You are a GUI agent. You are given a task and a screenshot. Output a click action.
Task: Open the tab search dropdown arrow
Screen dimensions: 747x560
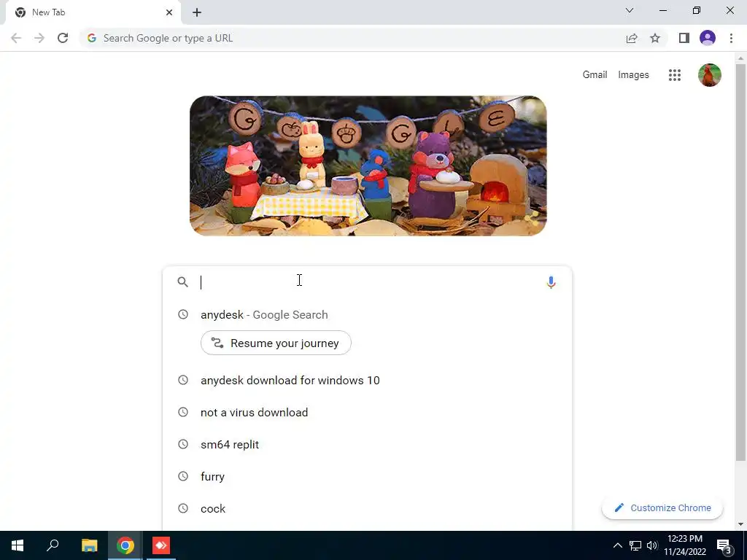[x=630, y=10]
